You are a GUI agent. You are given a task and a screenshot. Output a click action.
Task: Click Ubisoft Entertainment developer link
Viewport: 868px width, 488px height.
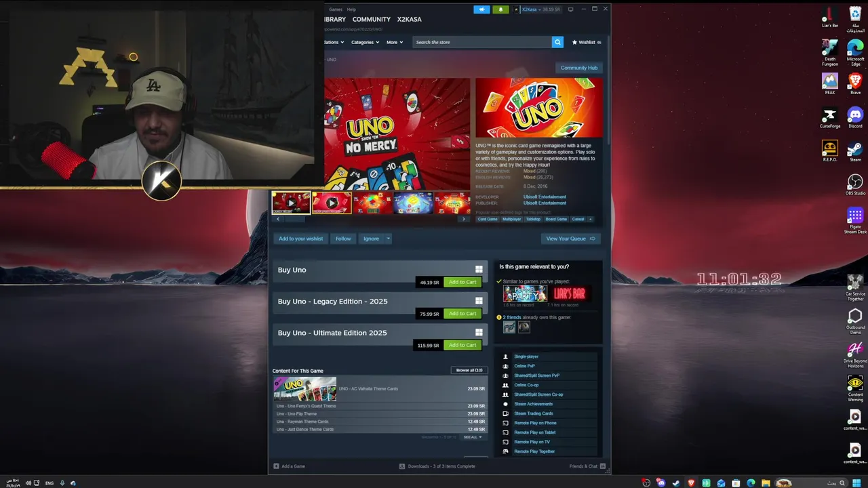click(x=545, y=197)
